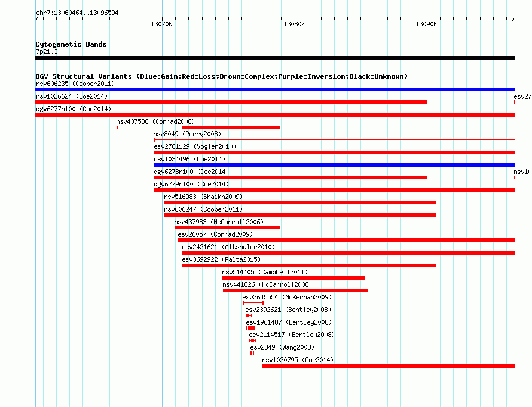Click the tiny esv2392621 red marker
The height and width of the screenshot is (407, 532).
pos(249,316)
